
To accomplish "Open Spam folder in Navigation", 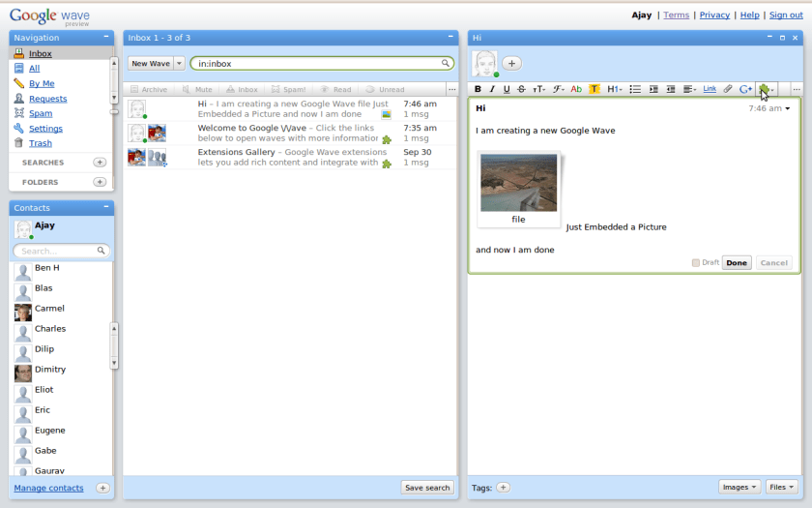I will click(41, 113).
